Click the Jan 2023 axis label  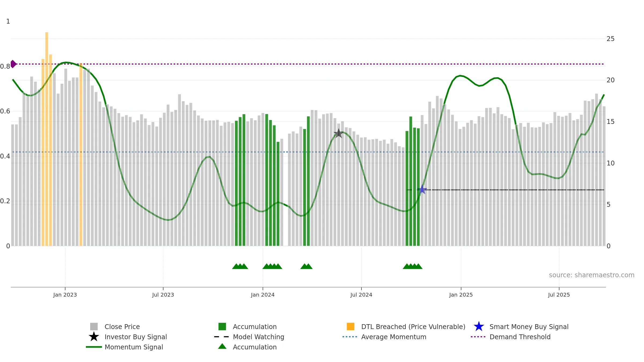[65, 295]
